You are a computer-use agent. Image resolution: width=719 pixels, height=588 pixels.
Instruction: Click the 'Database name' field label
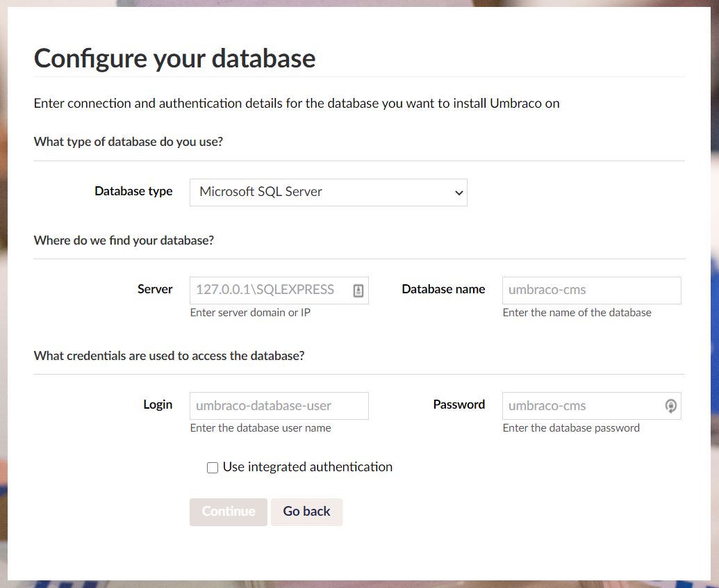443,289
